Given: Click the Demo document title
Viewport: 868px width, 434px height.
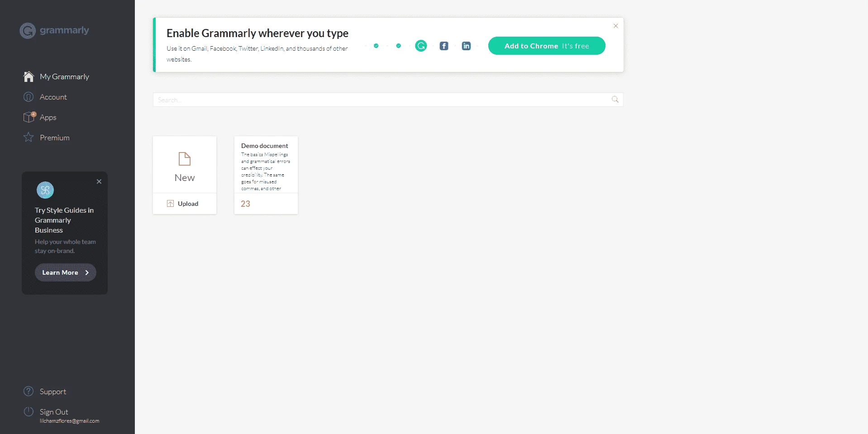Looking at the screenshot, I should (264, 146).
